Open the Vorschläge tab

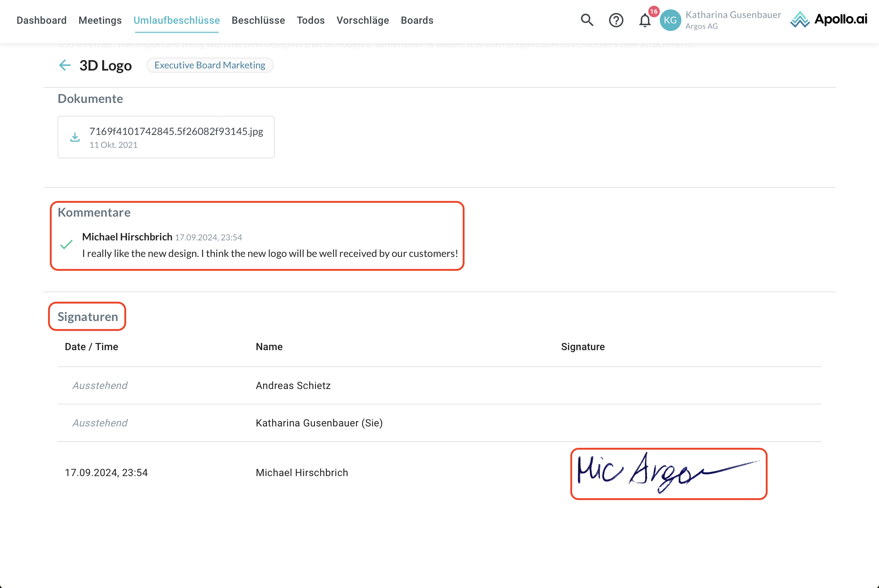click(x=362, y=20)
